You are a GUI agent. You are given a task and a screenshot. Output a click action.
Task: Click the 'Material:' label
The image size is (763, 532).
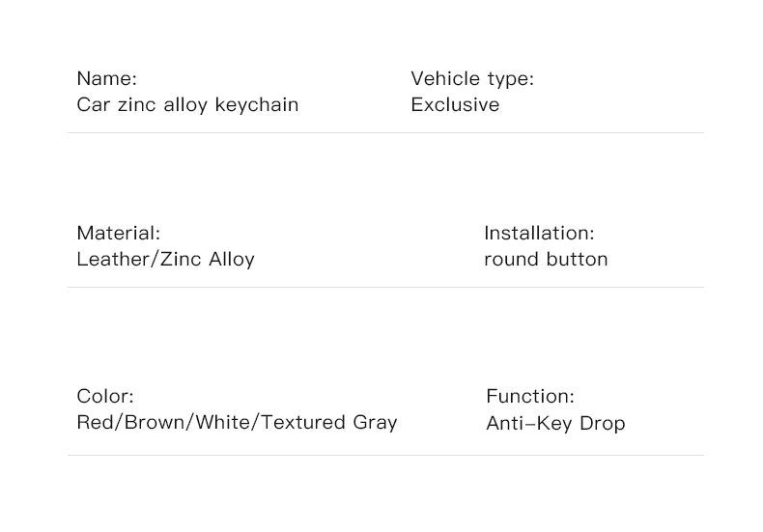pyautogui.click(x=118, y=234)
